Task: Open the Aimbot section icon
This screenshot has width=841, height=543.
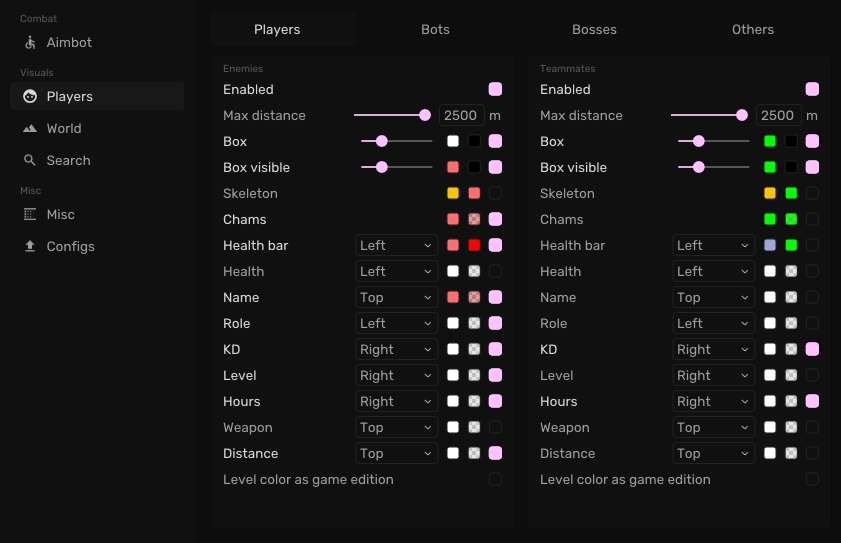Action: (x=30, y=43)
